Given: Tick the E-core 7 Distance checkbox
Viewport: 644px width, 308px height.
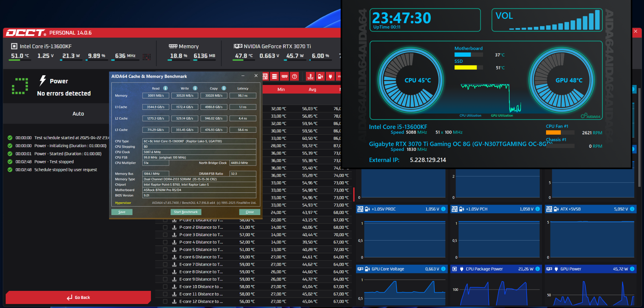Looking at the screenshot, I should 165,264.
